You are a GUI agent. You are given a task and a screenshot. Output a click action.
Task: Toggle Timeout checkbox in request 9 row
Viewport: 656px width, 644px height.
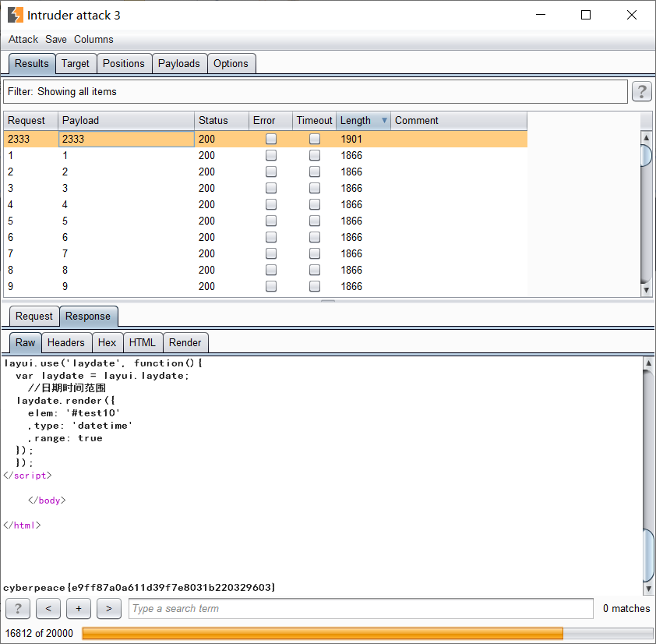click(315, 286)
